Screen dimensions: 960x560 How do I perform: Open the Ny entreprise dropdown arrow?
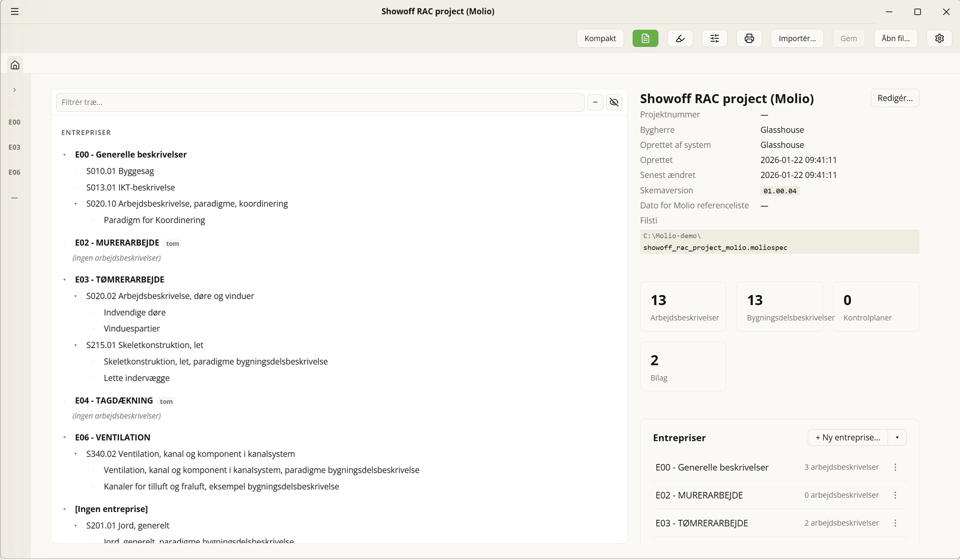(897, 438)
